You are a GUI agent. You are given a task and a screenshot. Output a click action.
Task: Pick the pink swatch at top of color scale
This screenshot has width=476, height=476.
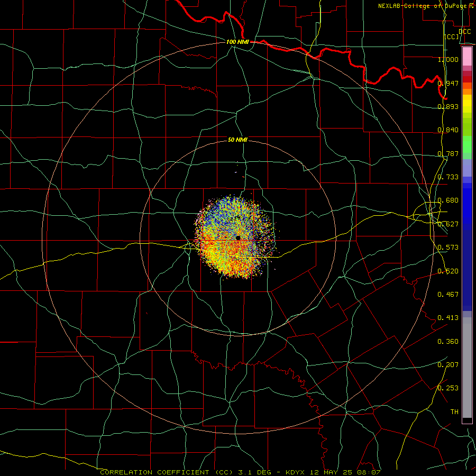(x=467, y=57)
